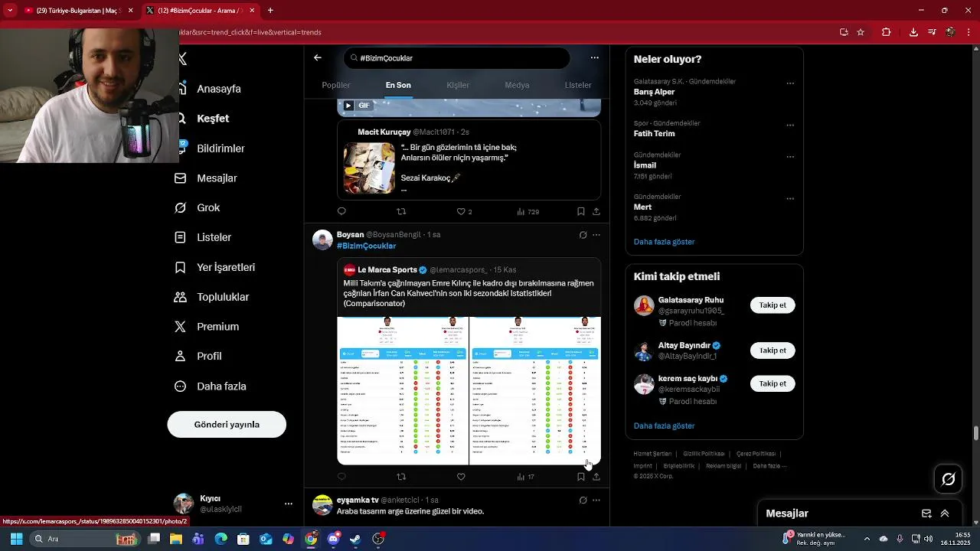Follow kerem saç kaybı with Takip et

point(773,383)
